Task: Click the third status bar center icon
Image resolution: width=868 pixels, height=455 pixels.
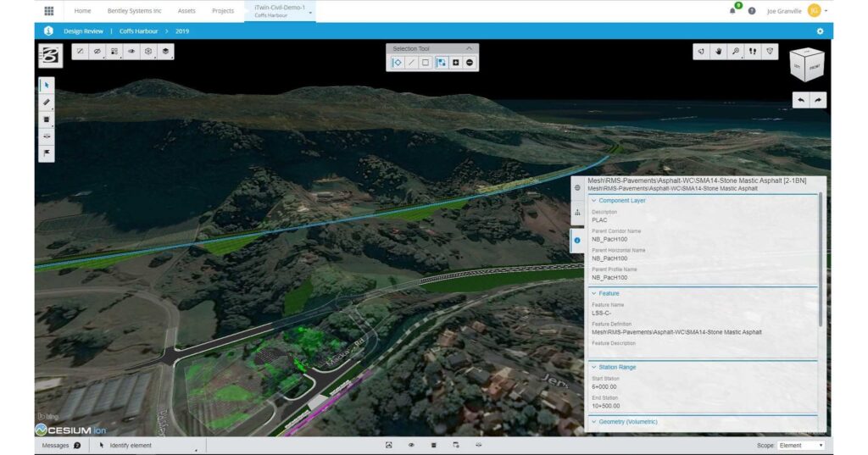Action: pos(433,445)
